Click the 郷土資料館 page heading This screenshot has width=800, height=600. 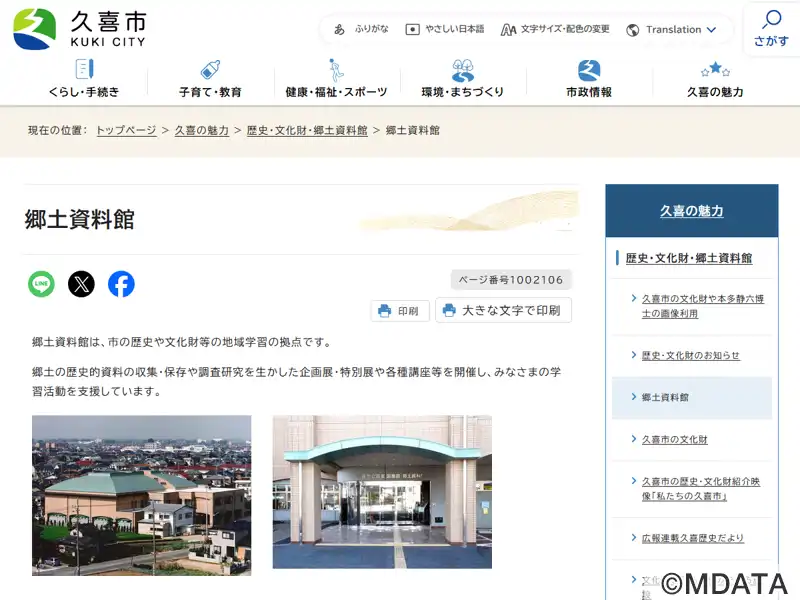[x=80, y=219]
